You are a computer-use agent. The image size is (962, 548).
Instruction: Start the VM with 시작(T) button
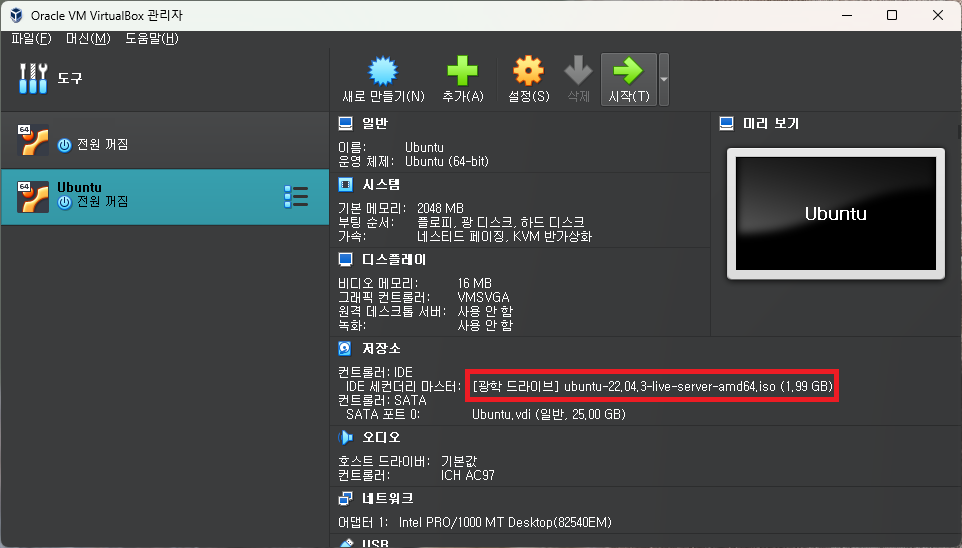click(629, 80)
